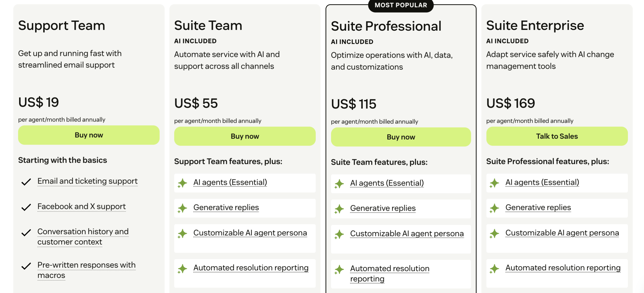Click sparkle icon by Suite Professional Generative replies

[x=339, y=209]
